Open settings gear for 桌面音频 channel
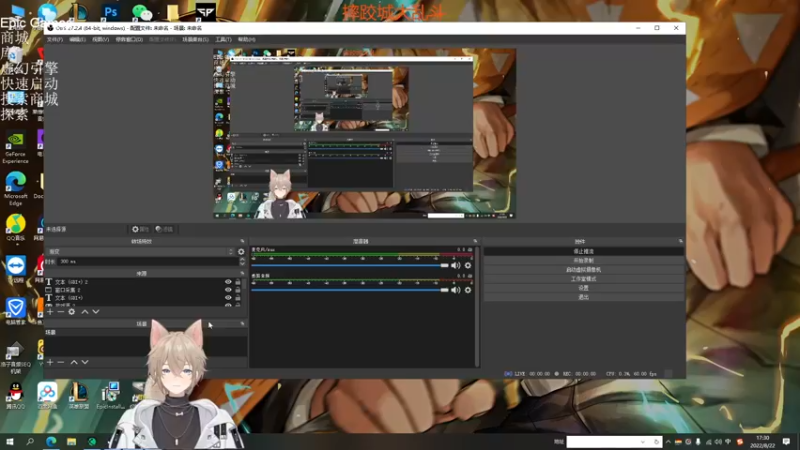This screenshot has height=450, width=800. tap(468, 290)
